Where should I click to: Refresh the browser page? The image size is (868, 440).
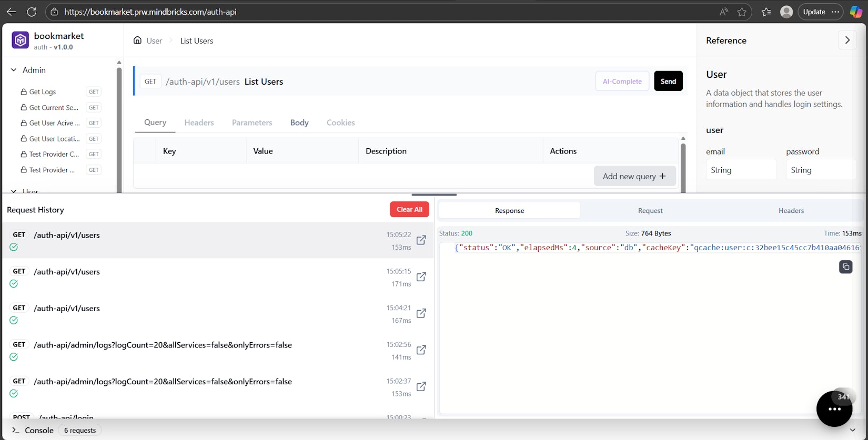(32, 12)
